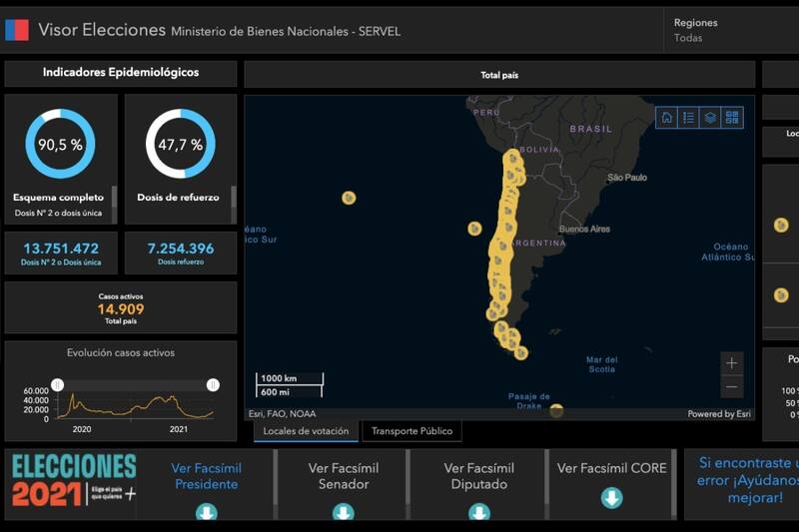Open Ver Facsímil Senador link
Image resolution: width=799 pixels, height=532 pixels.
click(x=343, y=476)
